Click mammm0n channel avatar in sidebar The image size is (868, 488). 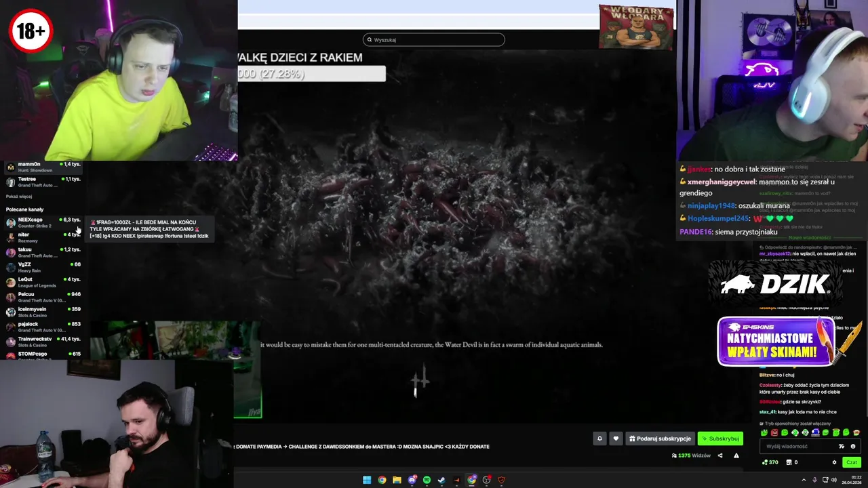tap(10, 167)
